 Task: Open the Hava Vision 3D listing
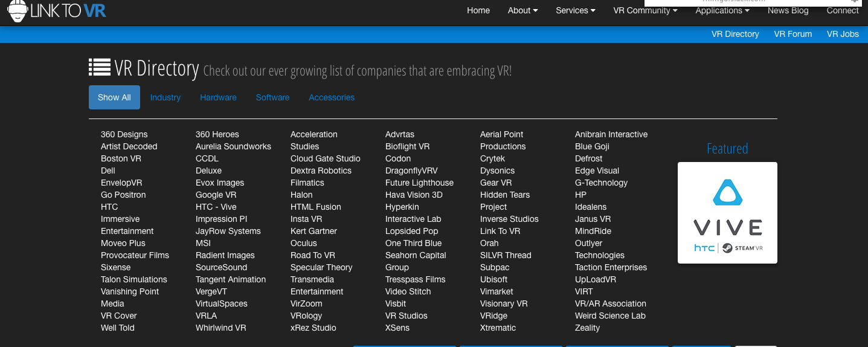click(x=414, y=195)
